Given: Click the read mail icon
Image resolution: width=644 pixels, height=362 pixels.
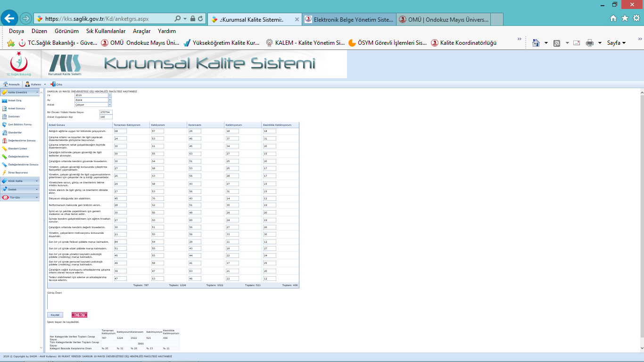Looking at the screenshot, I should pyautogui.click(x=577, y=43).
